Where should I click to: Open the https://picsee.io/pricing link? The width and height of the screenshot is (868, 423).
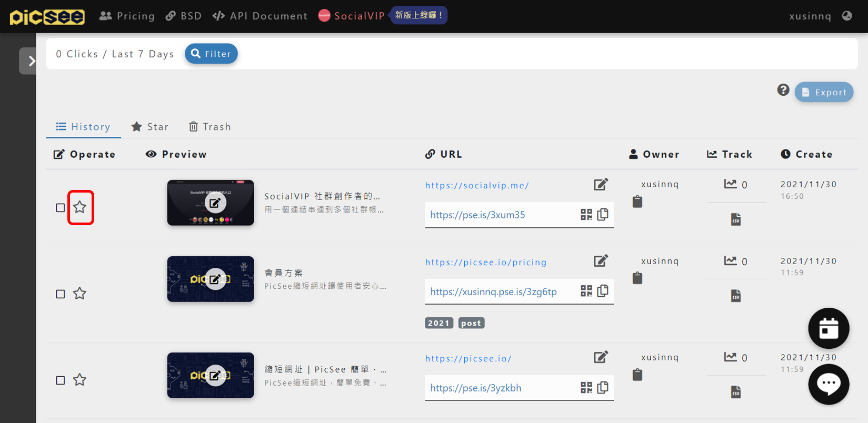coord(486,262)
